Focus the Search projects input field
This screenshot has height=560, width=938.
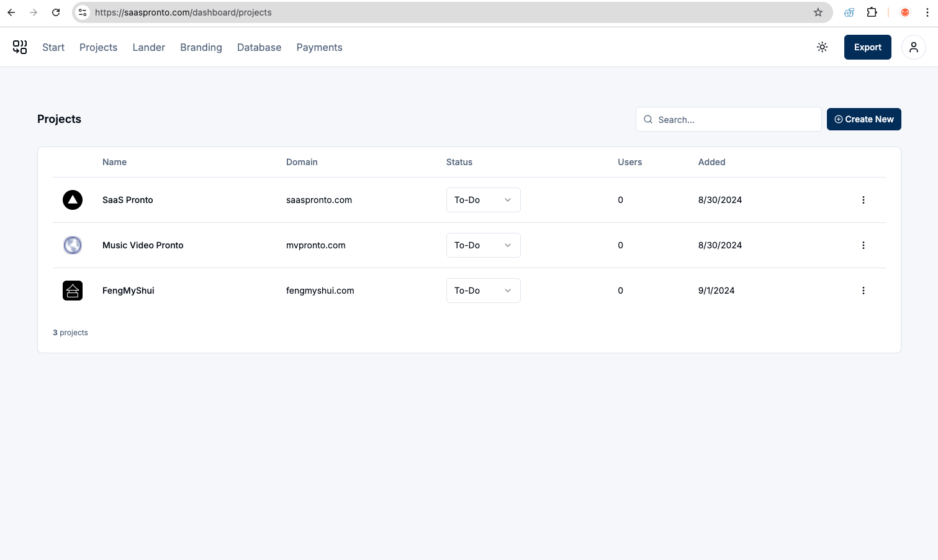click(729, 119)
